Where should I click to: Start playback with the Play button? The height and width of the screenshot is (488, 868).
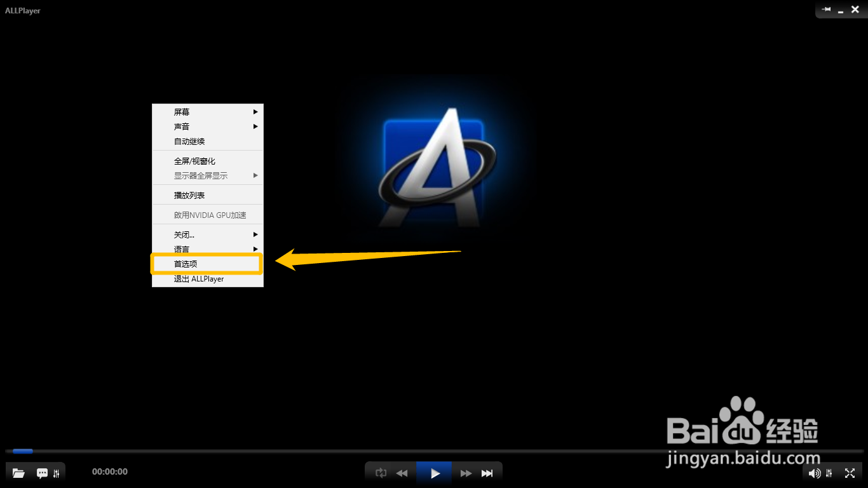click(x=435, y=473)
